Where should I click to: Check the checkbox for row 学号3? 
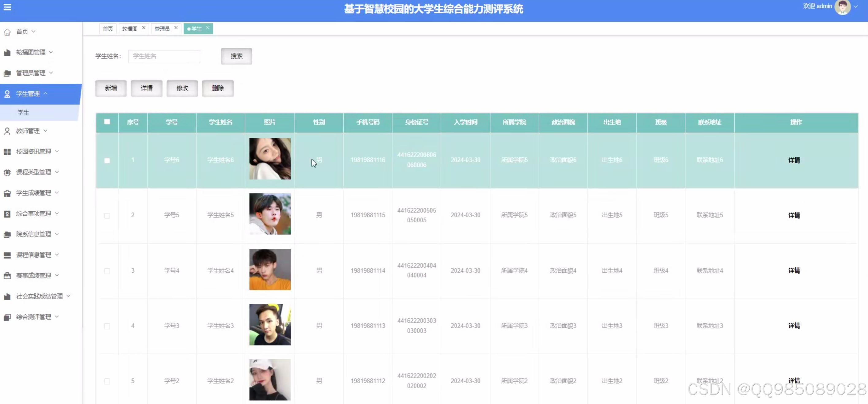107,326
